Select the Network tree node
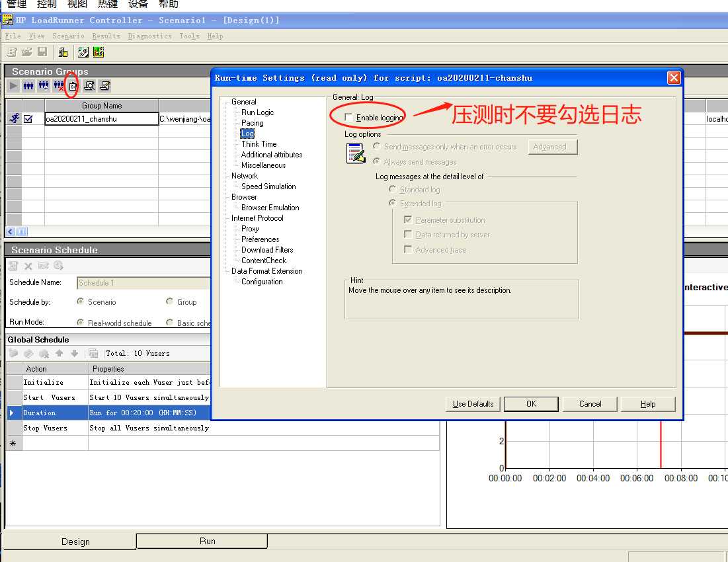This screenshot has width=728, height=562. 245,176
